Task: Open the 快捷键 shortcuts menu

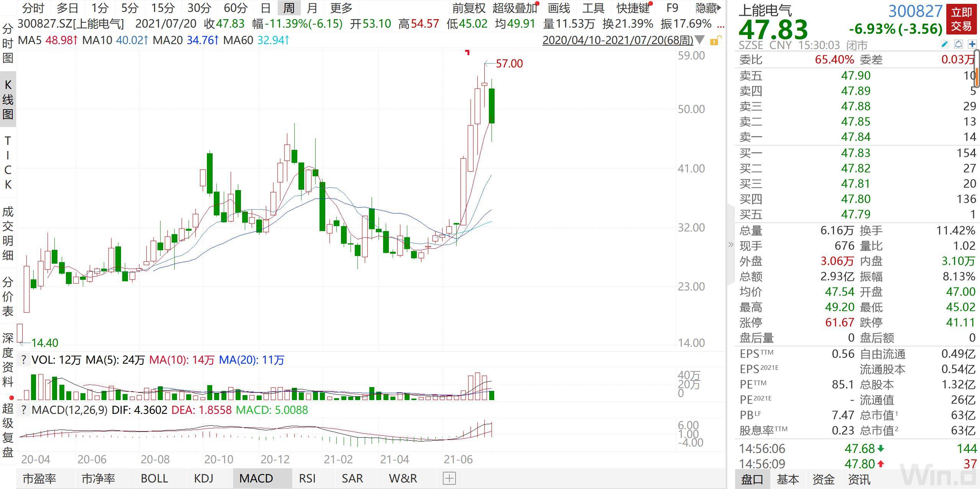Action: coord(633,8)
